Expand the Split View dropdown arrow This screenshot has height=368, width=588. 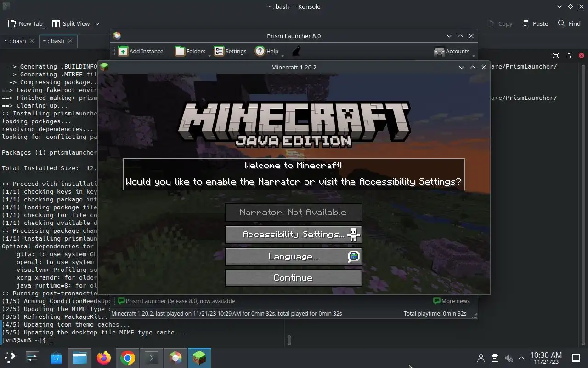[97, 23]
